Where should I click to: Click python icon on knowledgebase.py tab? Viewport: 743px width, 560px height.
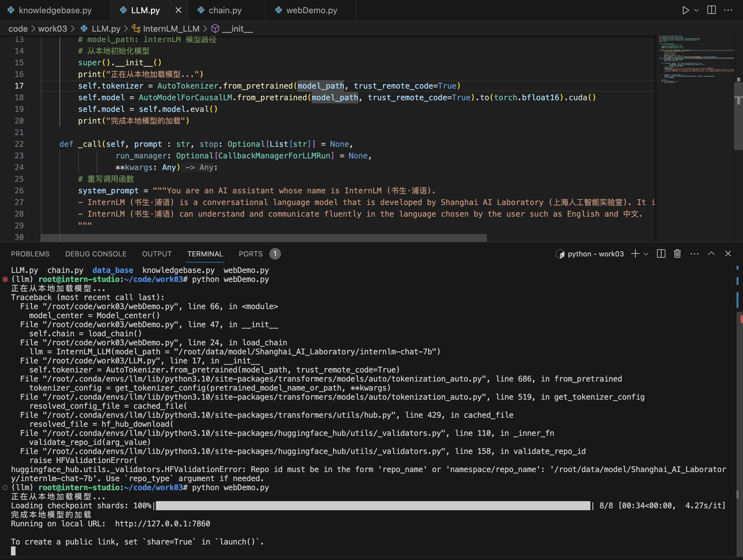[11, 10]
